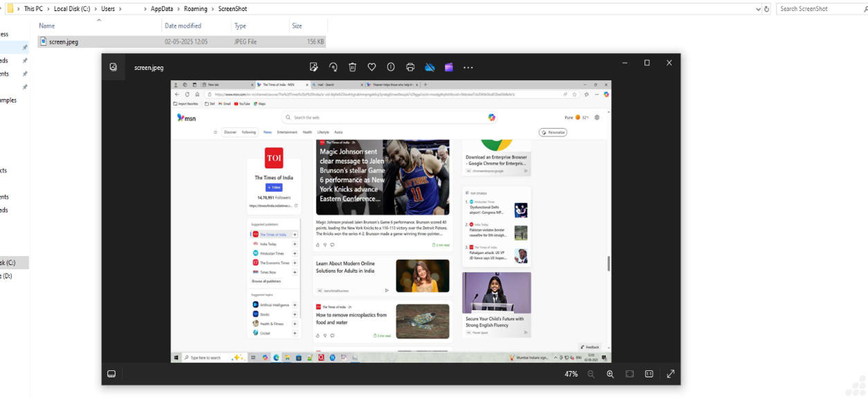This screenshot has height=398, width=868.
Task: Click the Search ScreenShot input field
Action: (820, 9)
